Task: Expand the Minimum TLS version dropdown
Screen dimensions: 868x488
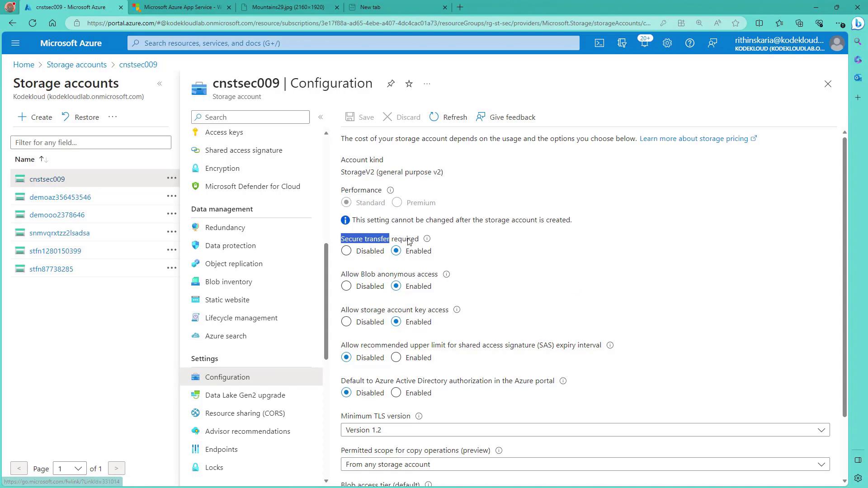Action: [x=585, y=430]
